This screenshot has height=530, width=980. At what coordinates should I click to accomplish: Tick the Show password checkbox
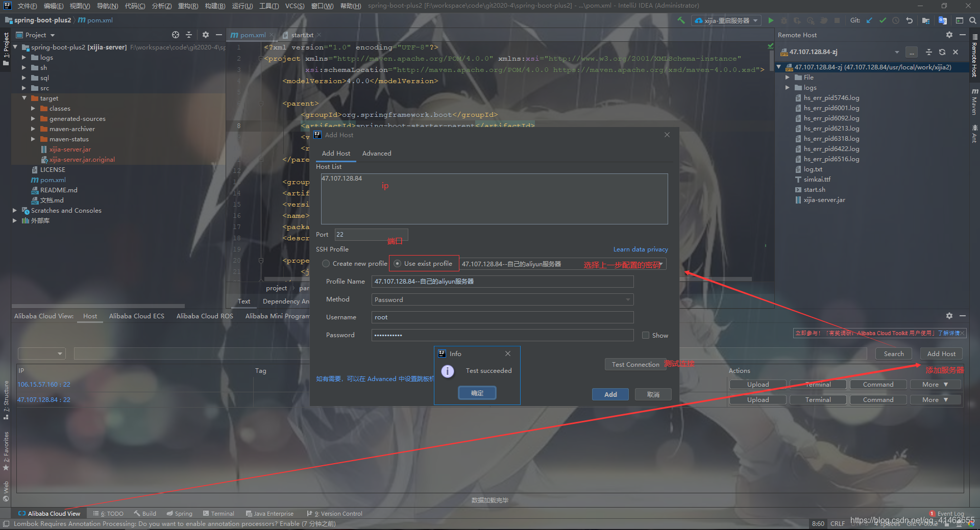pyautogui.click(x=646, y=335)
